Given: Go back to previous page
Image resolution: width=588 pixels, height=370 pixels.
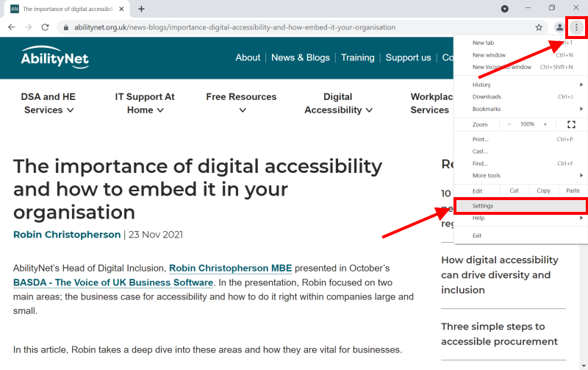Looking at the screenshot, I should (11, 27).
